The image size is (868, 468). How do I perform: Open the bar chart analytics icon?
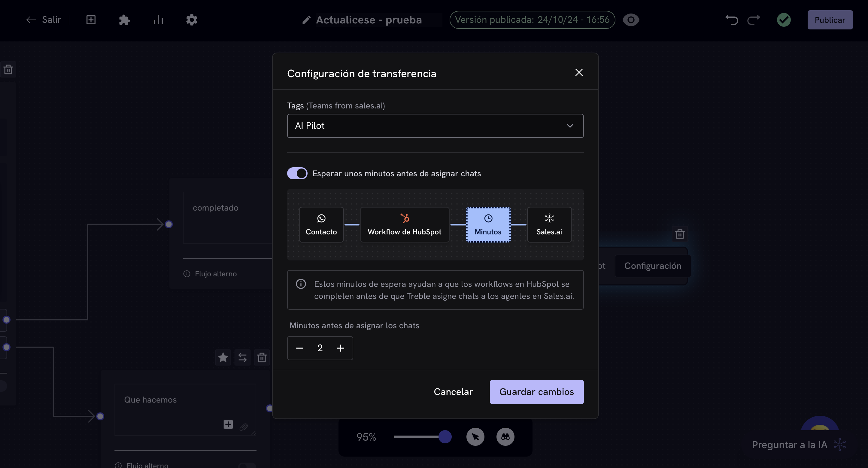[158, 20]
